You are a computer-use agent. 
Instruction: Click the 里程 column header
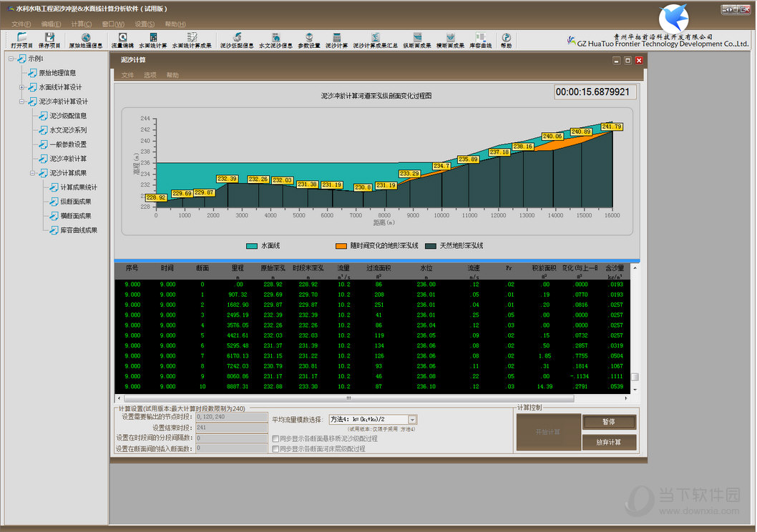point(238,268)
